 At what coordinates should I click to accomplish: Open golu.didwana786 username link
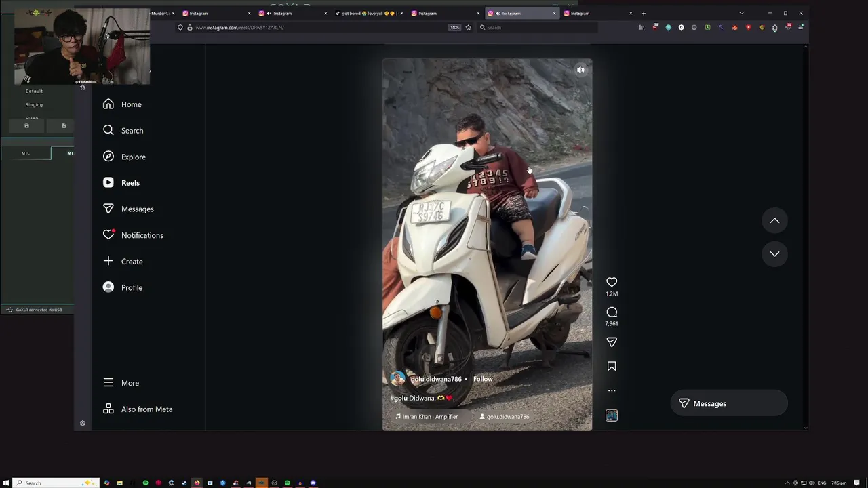tap(436, 379)
